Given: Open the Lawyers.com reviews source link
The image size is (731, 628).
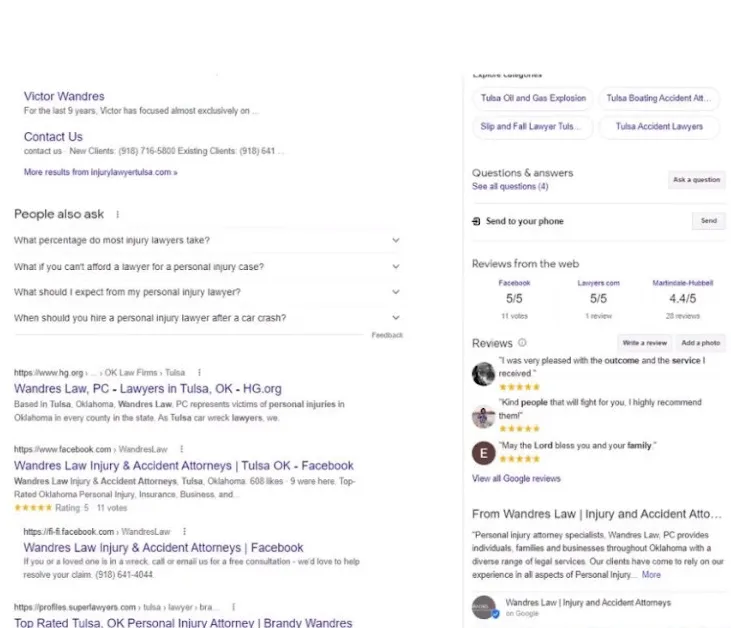Looking at the screenshot, I should (599, 283).
